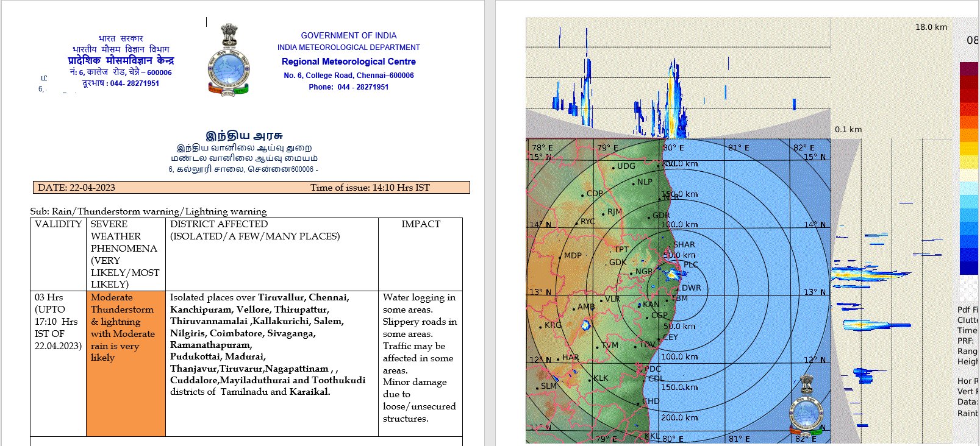Click the 'VLR' station label on radar map
Image resolution: width=980 pixels, height=446 pixels.
pyautogui.click(x=612, y=299)
